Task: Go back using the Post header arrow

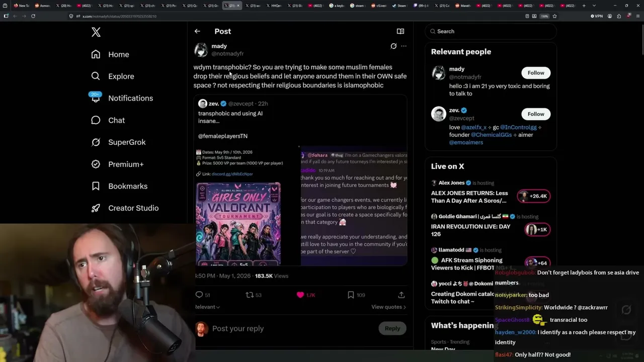Action: pyautogui.click(x=197, y=31)
